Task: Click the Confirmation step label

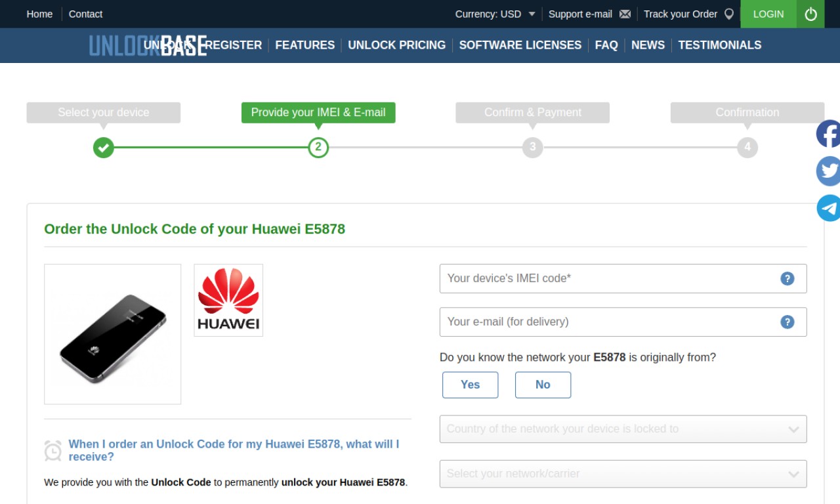Action: pos(747,112)
